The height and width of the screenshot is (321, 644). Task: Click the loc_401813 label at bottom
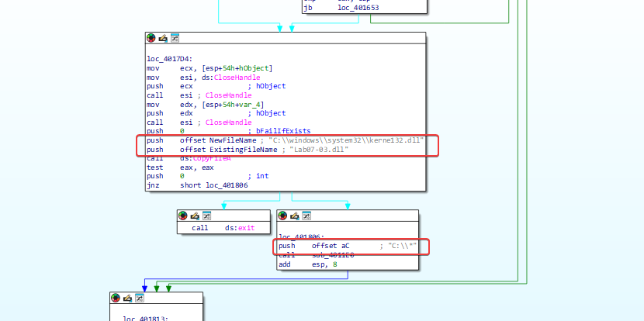tap(145, 318)
